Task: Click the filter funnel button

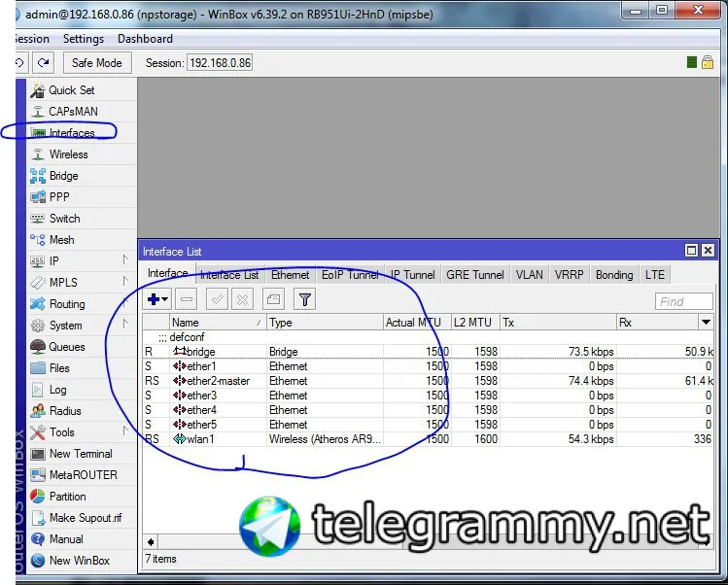Action: pos(304,299)
